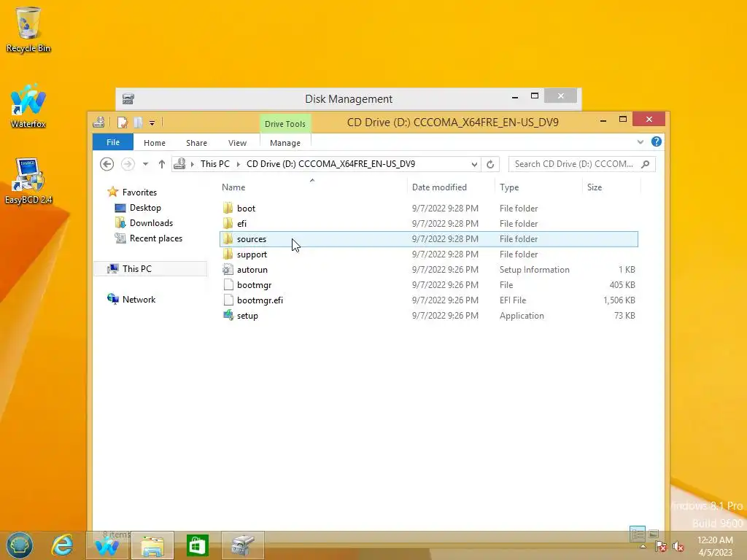The width and height of the screenshot is (747, 560).
Task: Switch to the Share ribbon tab
Action: [x=196, y=143]
